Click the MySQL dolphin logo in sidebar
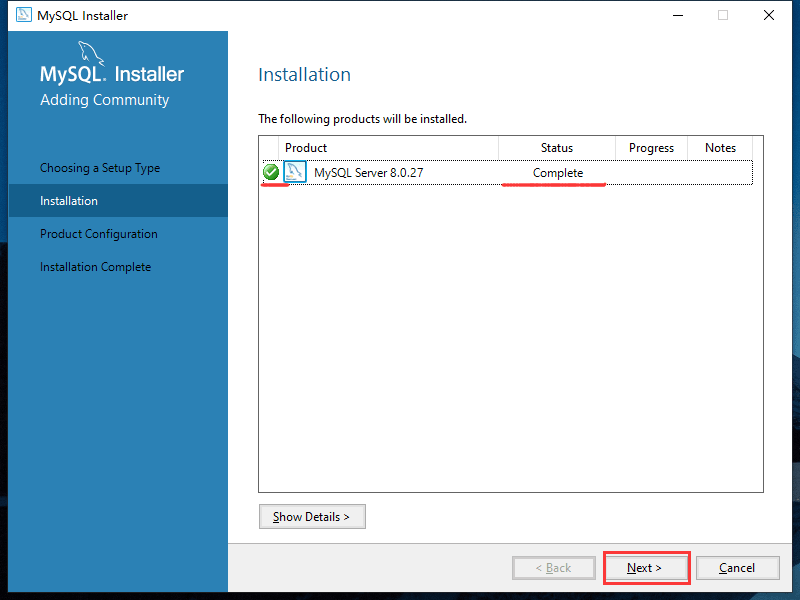Screen dimensions: 800x600 point(91,53)
